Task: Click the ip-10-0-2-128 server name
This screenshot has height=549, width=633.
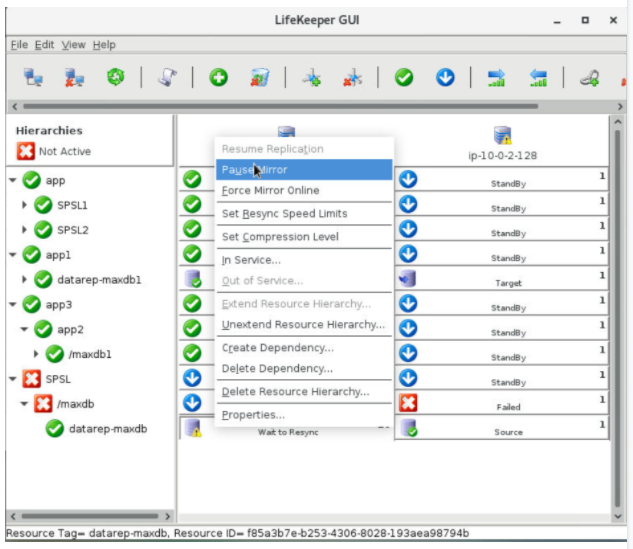Action: [x=502, y=155]
